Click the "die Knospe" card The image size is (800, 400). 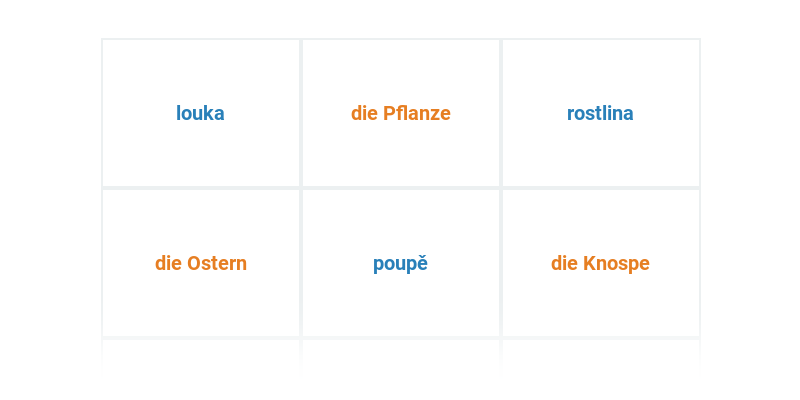point(600,263)
